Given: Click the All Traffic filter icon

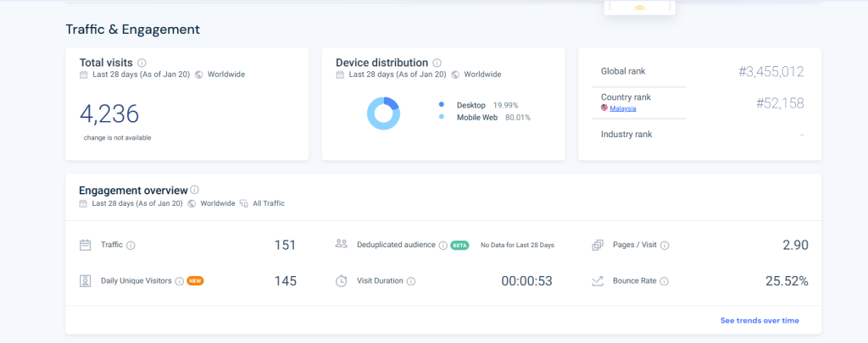Looking at the screenshot, I should 244,203.
